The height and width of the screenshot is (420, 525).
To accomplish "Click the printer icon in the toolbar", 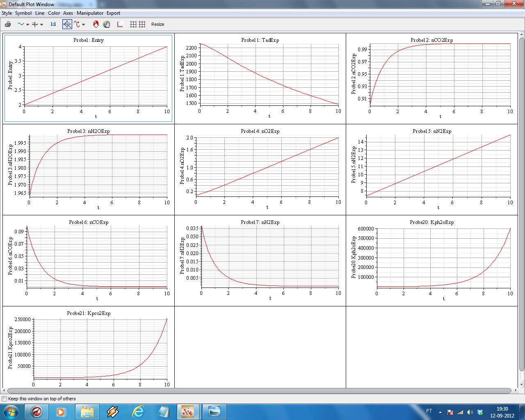I will pos(7,24).
